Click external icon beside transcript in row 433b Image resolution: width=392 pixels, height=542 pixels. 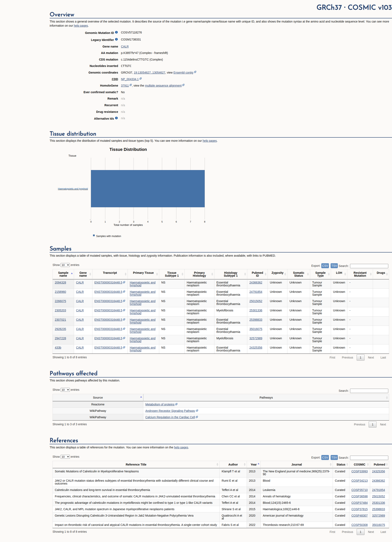point(124,348)
